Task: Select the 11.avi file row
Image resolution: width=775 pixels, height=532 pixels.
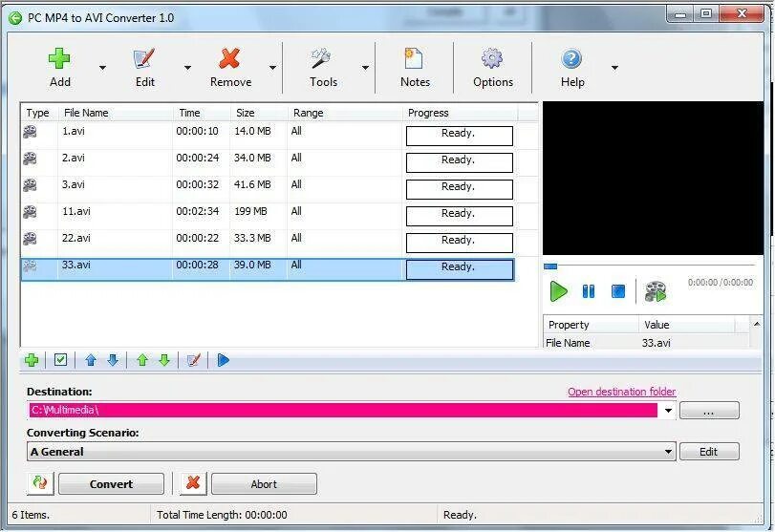Action: (268, 216)
